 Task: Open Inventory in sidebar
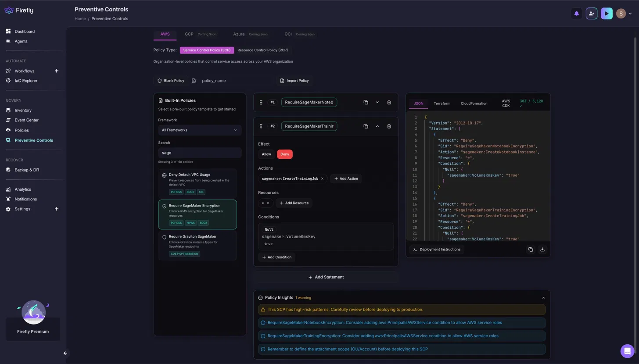(23, 111)
